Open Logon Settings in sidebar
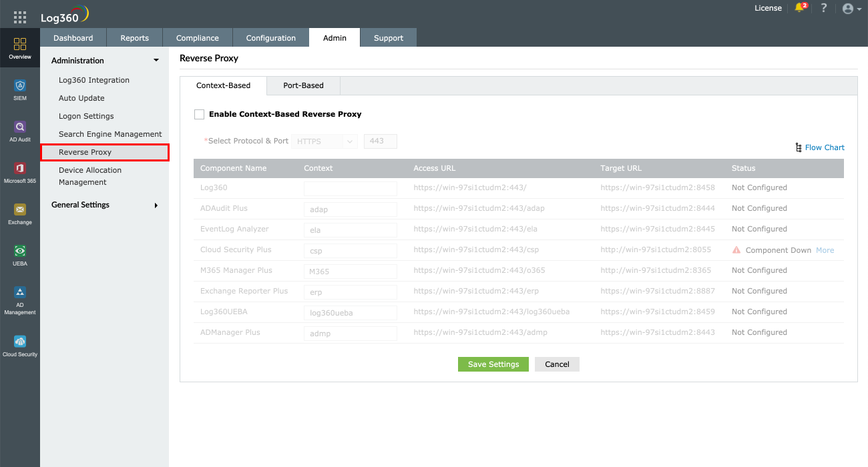The width and height of the screenshot is (868, 467). coord(86,116)
